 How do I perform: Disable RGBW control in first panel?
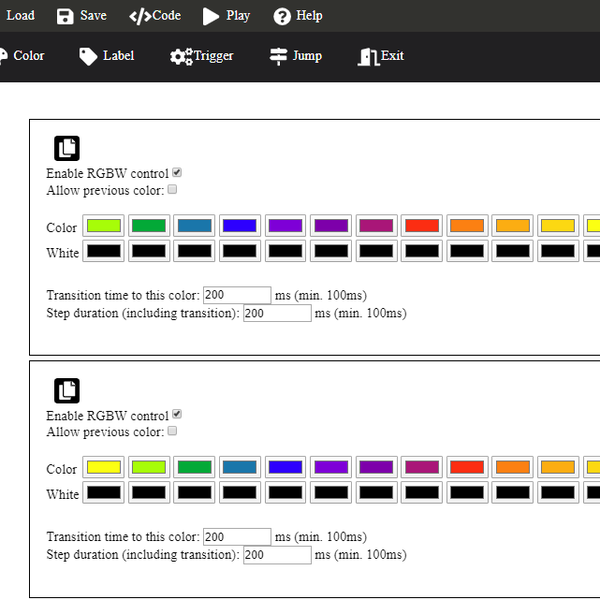point(177,172)
